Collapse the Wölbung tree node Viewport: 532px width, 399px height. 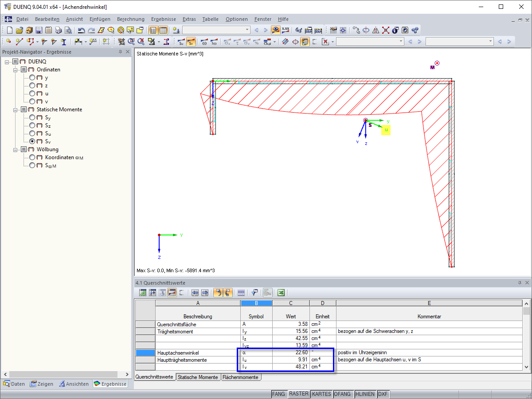point(16,149)
